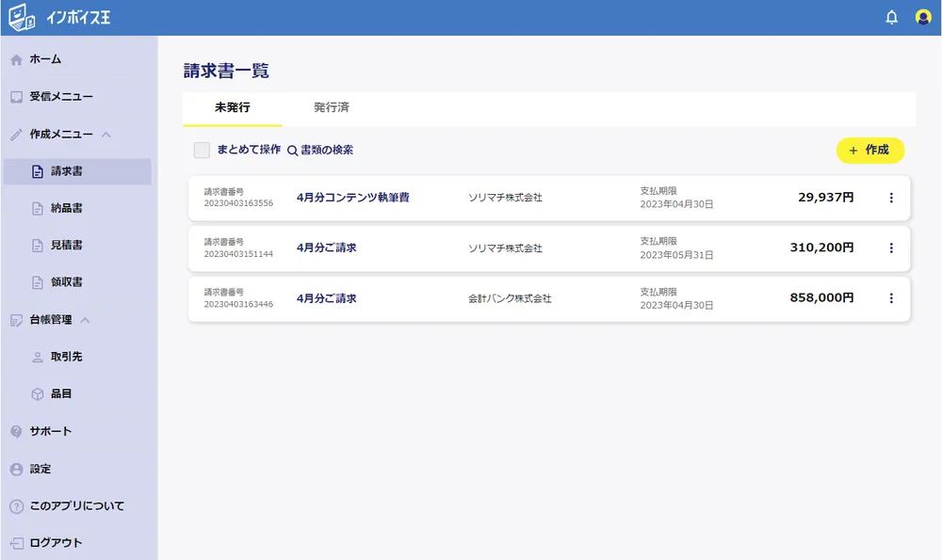This screenshot has height=560, width=942.
Task: Switch to the 発行済 tab
Action: [332, 108]
